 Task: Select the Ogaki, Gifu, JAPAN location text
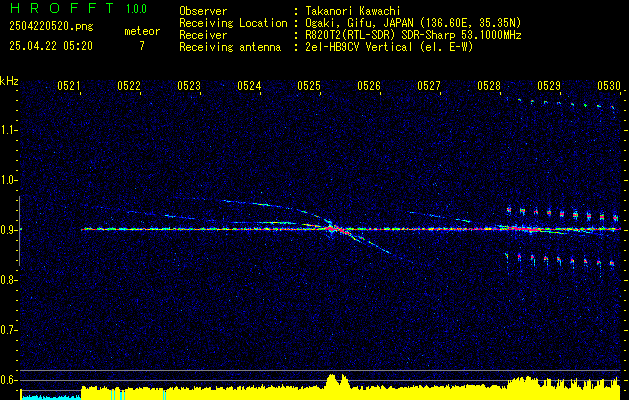413,23
